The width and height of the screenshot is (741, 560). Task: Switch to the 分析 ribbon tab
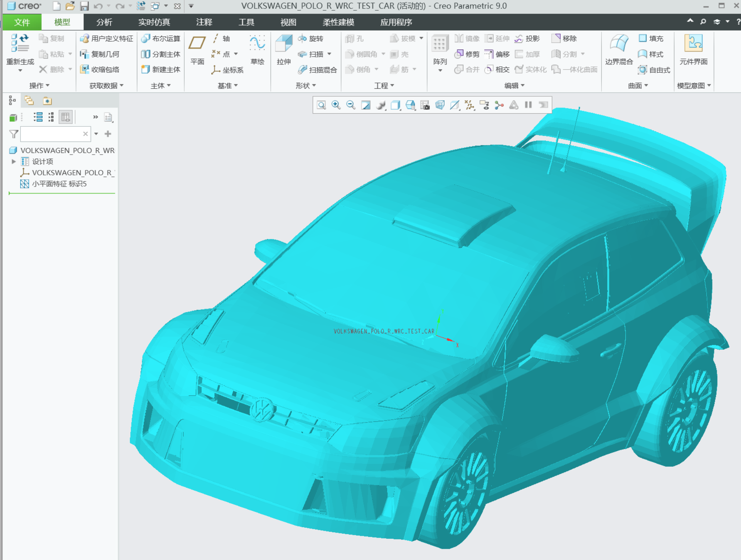[x=104, y=22]
